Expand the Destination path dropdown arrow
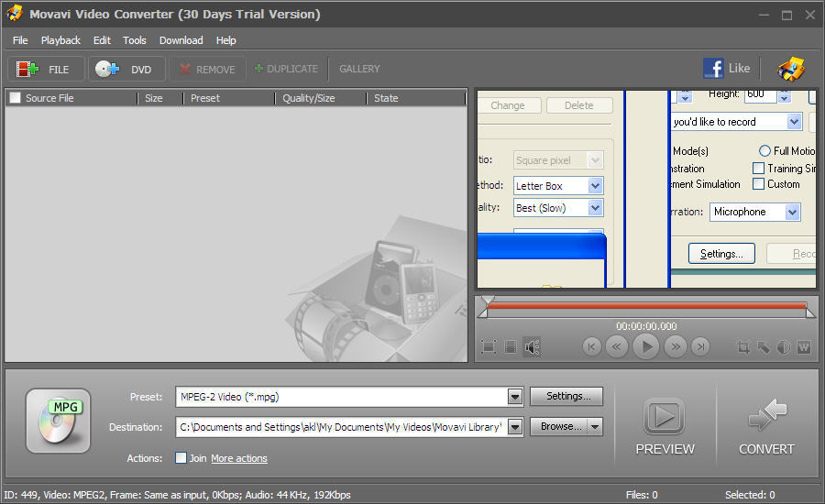 tap(515, 427)
